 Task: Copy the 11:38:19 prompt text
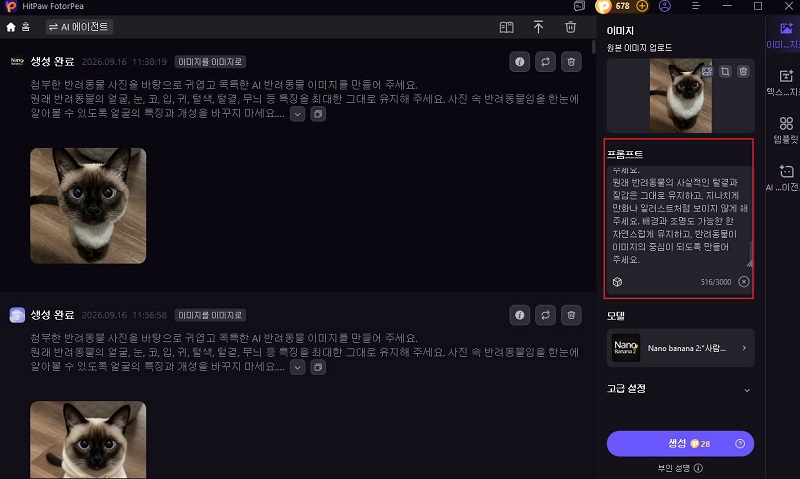(x=318, y=114)
